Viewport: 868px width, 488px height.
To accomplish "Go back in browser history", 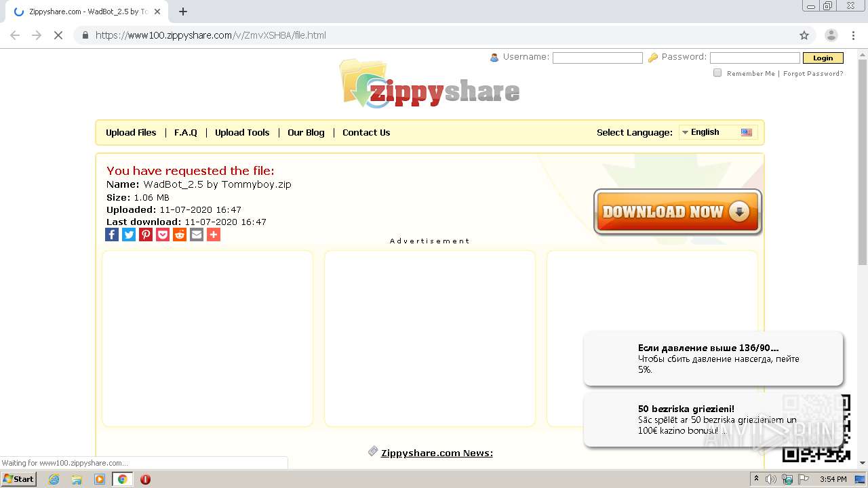I will 15,35.
